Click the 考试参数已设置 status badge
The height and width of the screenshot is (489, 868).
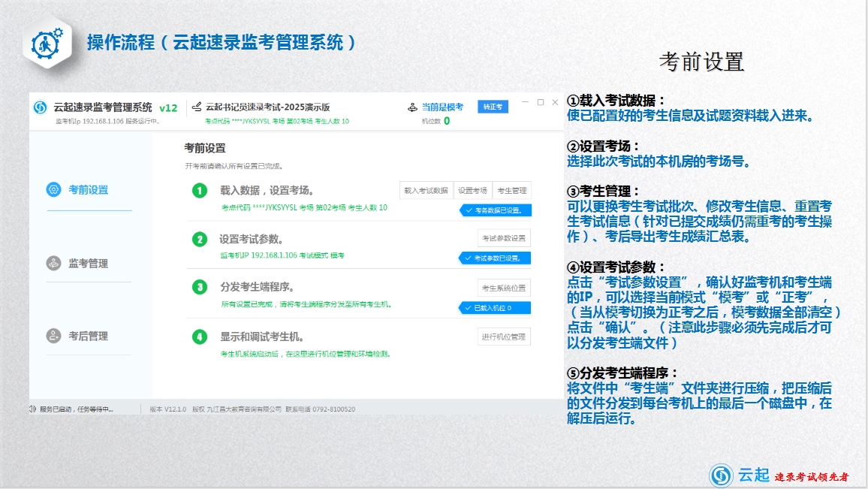(494, 258)
